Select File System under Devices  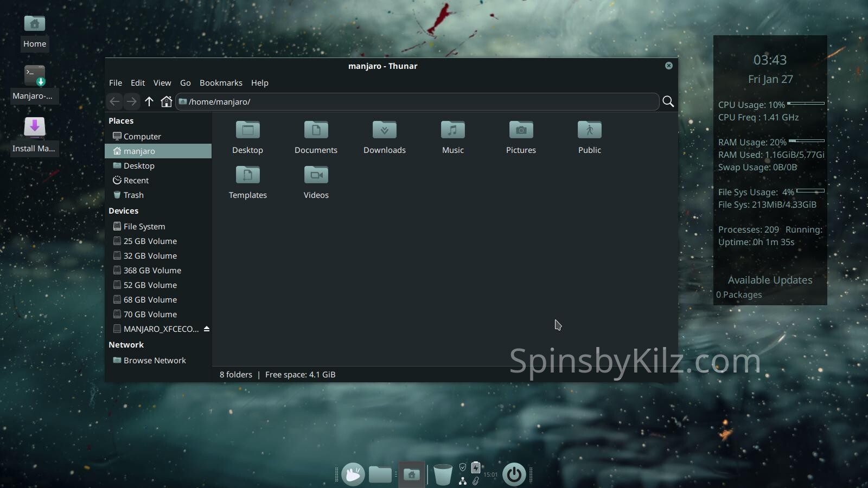pyautogui.click(x=144, y=227)
